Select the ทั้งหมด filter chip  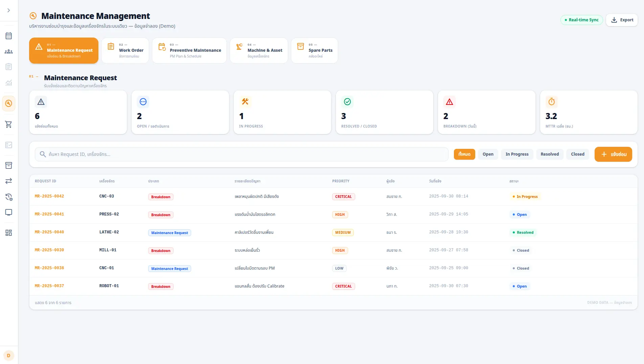464,154
